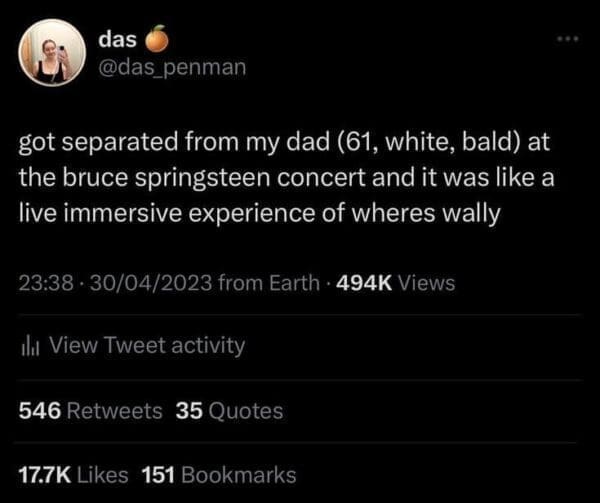Show the 546 Retweets list
The height and width of the screenshot is (503, 600).
91,410
